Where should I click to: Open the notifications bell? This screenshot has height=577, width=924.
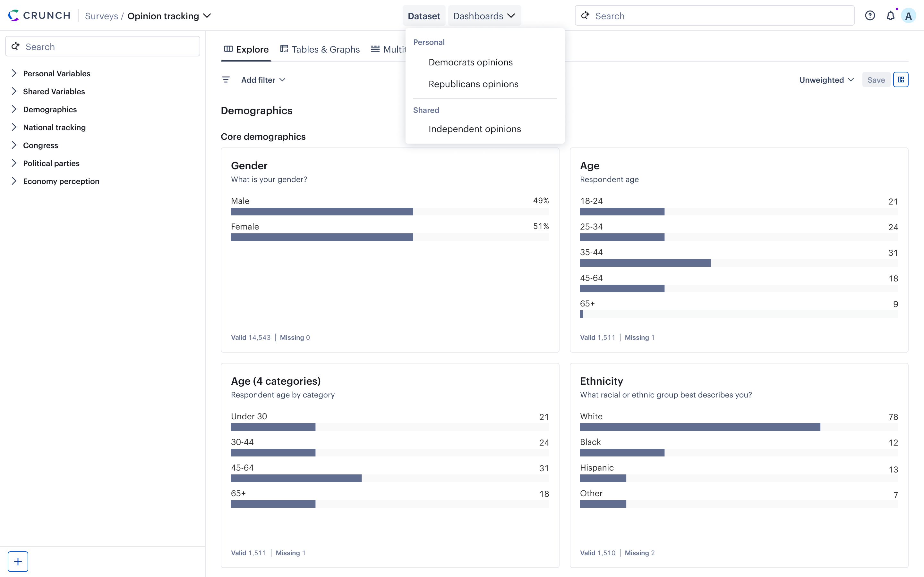[890, 16]
